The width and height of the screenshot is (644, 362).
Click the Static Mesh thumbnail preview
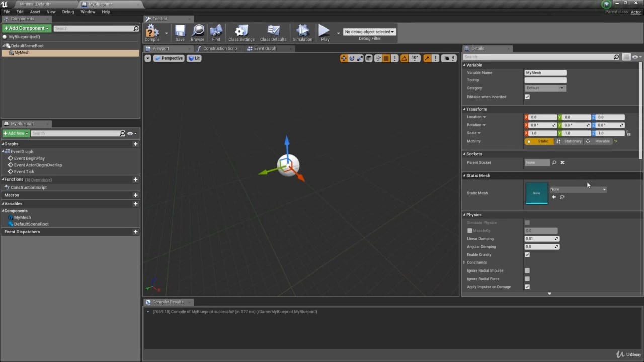(x=537, y=193)
